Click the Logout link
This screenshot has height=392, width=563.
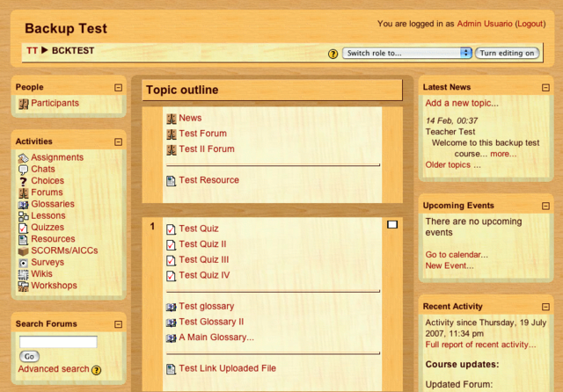530,24
